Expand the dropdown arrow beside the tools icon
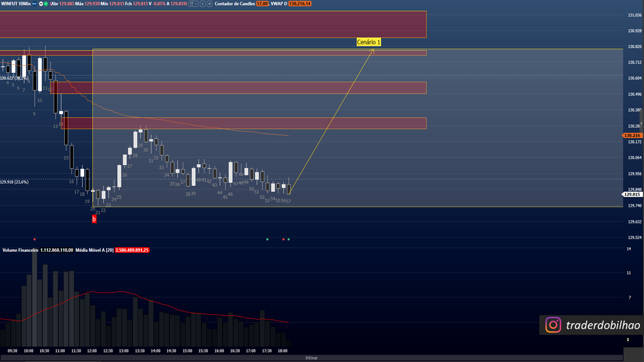Viewport: 644px width, 362px height. click(197, 4)
